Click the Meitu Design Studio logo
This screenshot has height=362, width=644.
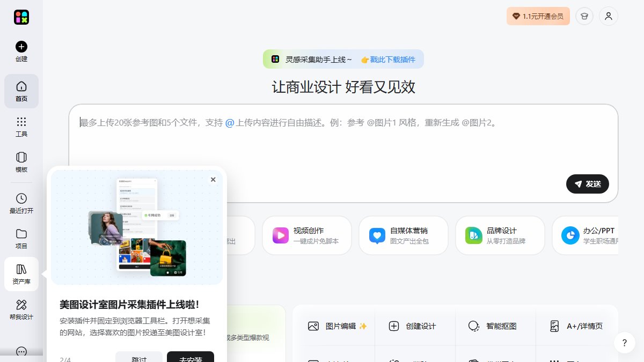pyautogui.click(x=21, y=17)
